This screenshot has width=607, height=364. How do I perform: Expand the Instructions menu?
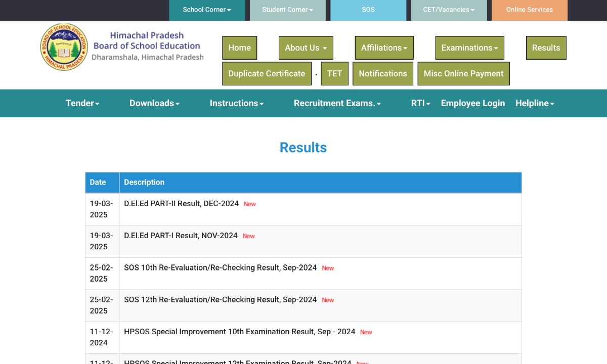(x=237, y=103)
